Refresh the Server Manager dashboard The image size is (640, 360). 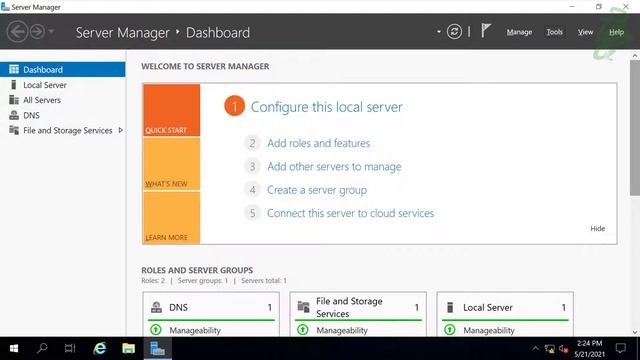[x=454, y=31]
